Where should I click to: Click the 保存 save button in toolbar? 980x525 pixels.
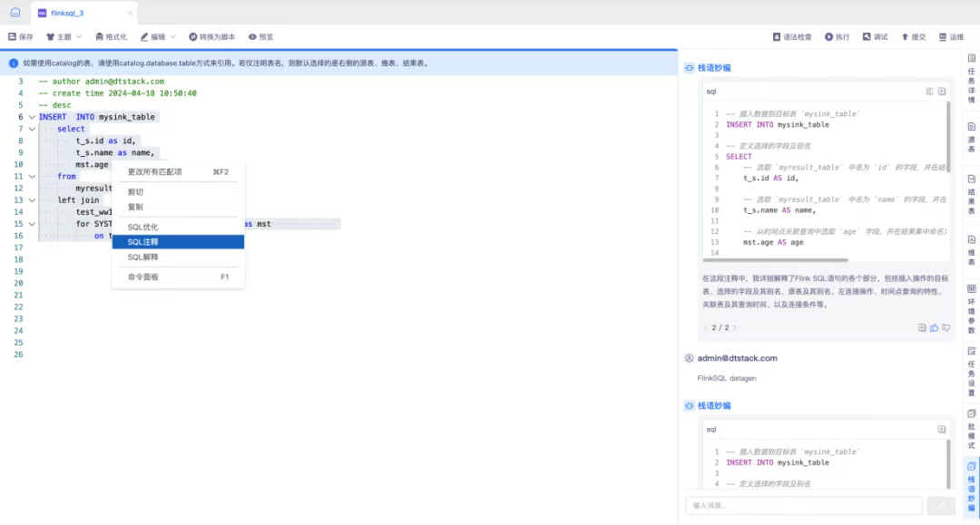[21, 37]
